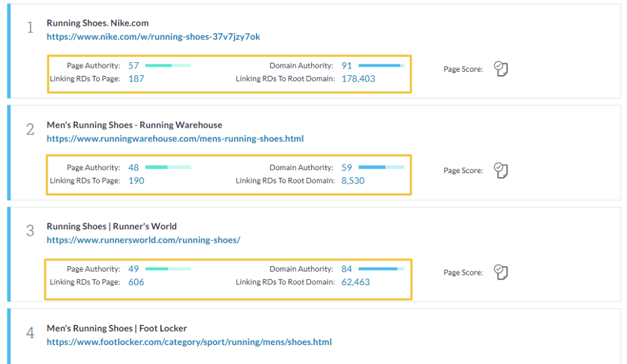Click title 'Running Shoes | Runner's World'

(x=111, y=226)
